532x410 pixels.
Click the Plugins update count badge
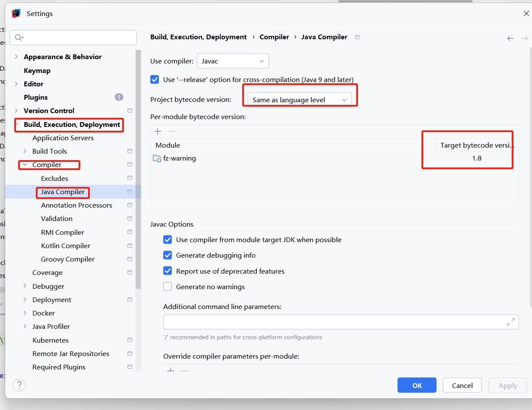pyautogui.click(x=119, y=97)
